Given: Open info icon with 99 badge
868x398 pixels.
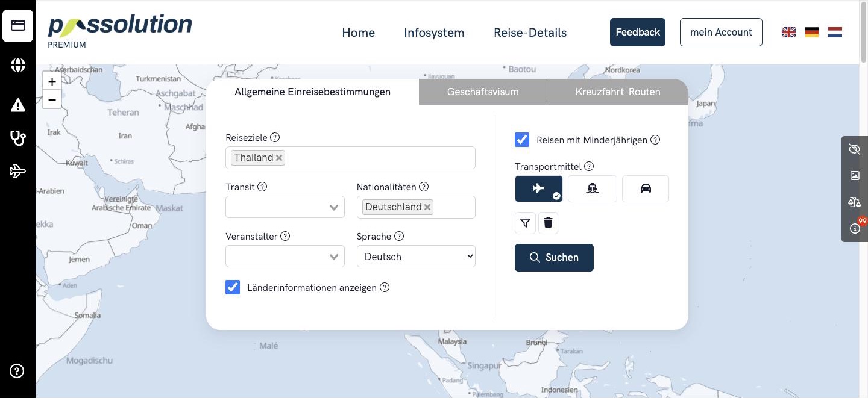Looking at the screenshot, I should (854, 228).
